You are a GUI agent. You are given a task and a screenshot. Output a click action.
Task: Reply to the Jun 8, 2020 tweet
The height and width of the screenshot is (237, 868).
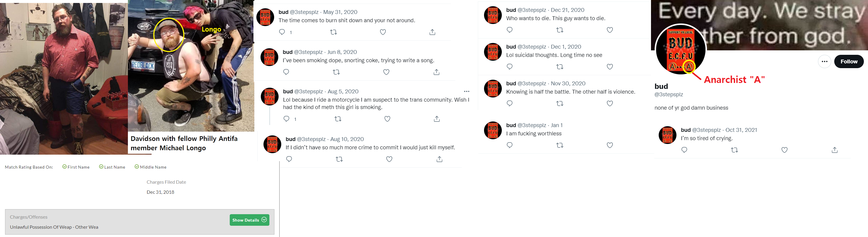286,72
